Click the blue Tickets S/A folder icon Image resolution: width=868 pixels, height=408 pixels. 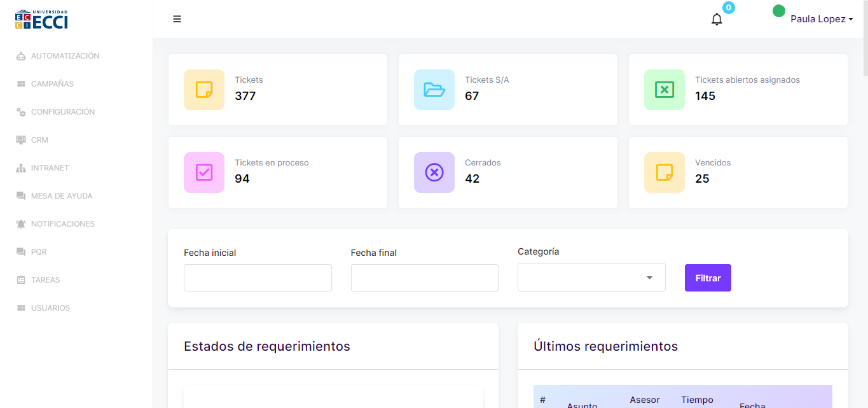coord(434,90)
